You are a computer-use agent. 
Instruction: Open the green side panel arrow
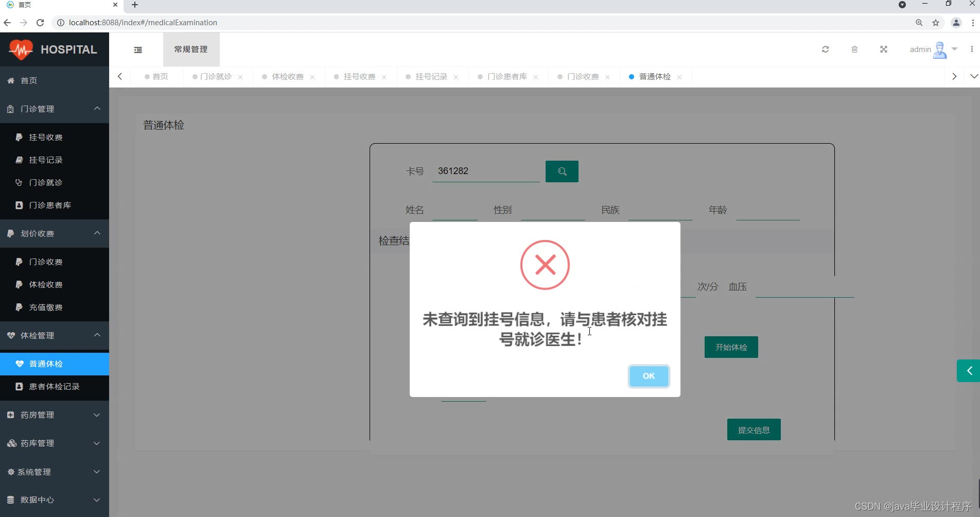(969, 371)
